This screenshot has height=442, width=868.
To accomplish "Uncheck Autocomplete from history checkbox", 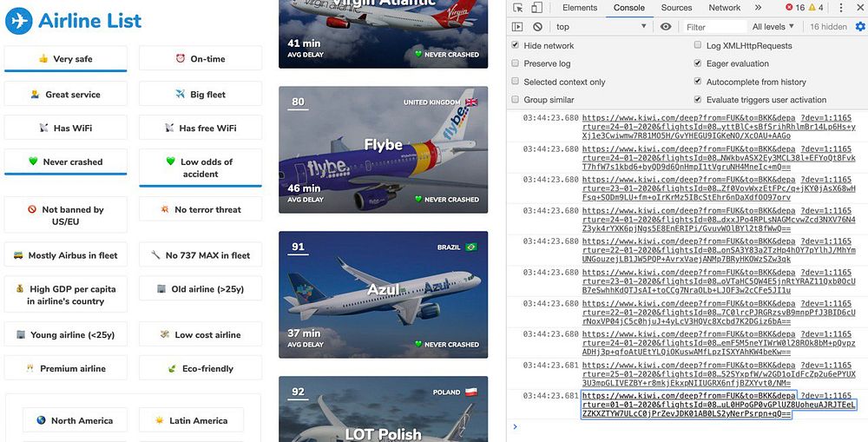I will click(x=698, y=82).
